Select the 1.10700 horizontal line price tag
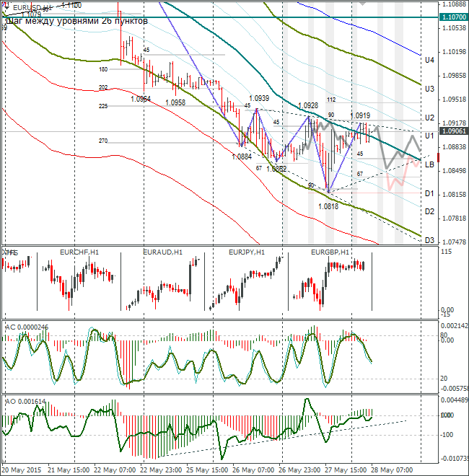 (x=454, y=17)
